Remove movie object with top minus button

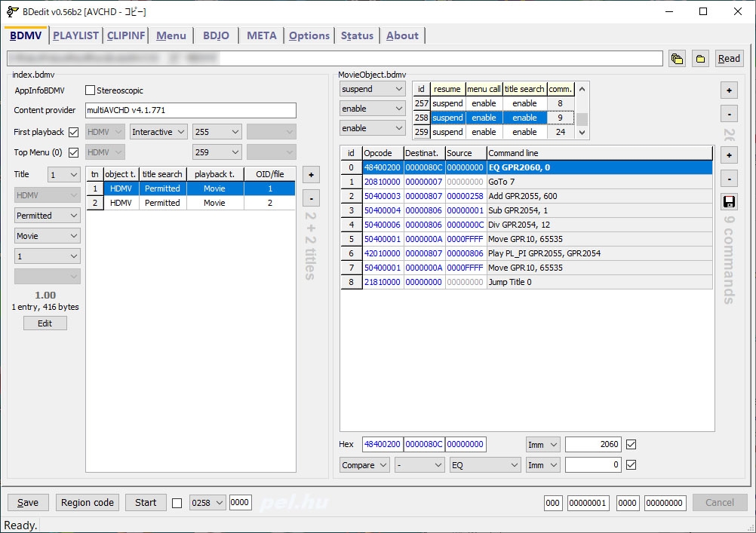click(729, 115)
